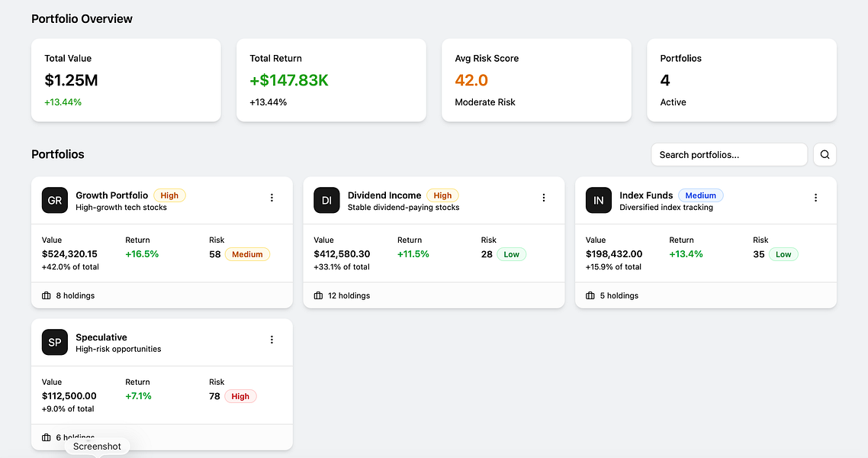
Task: Click the search magnifier icon button
Action: (825, 155)
